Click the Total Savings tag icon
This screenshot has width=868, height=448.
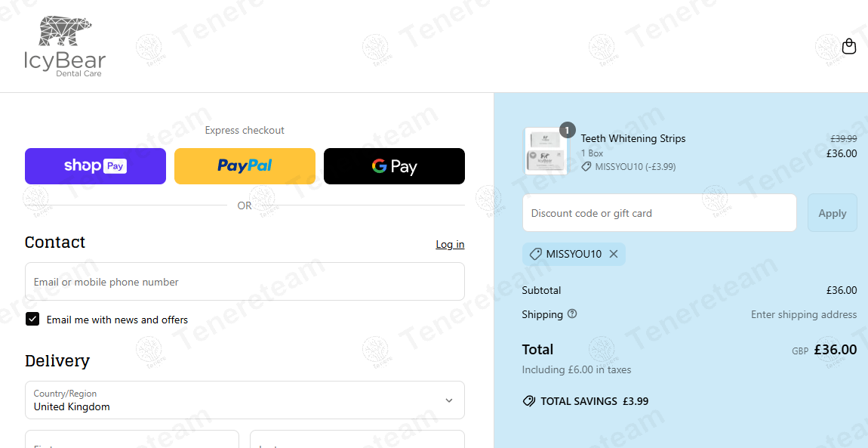(x=528, y=401)
